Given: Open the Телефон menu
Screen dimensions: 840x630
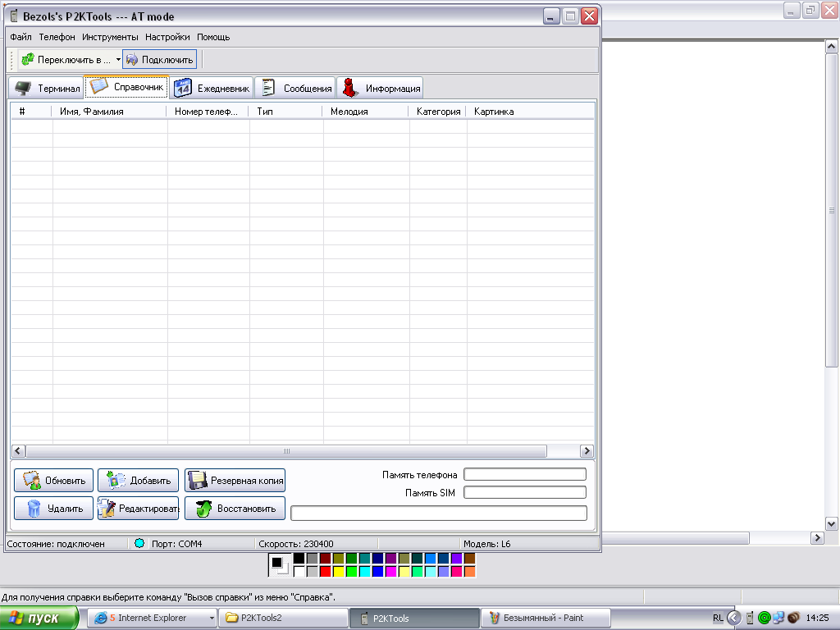Looking at the screenshot, I should [57, 37].
